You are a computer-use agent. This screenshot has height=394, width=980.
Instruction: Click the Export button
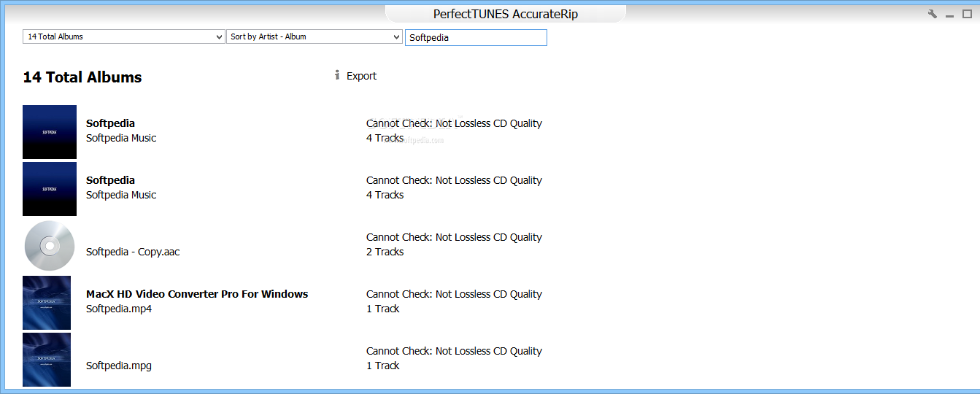pos(361,76)
